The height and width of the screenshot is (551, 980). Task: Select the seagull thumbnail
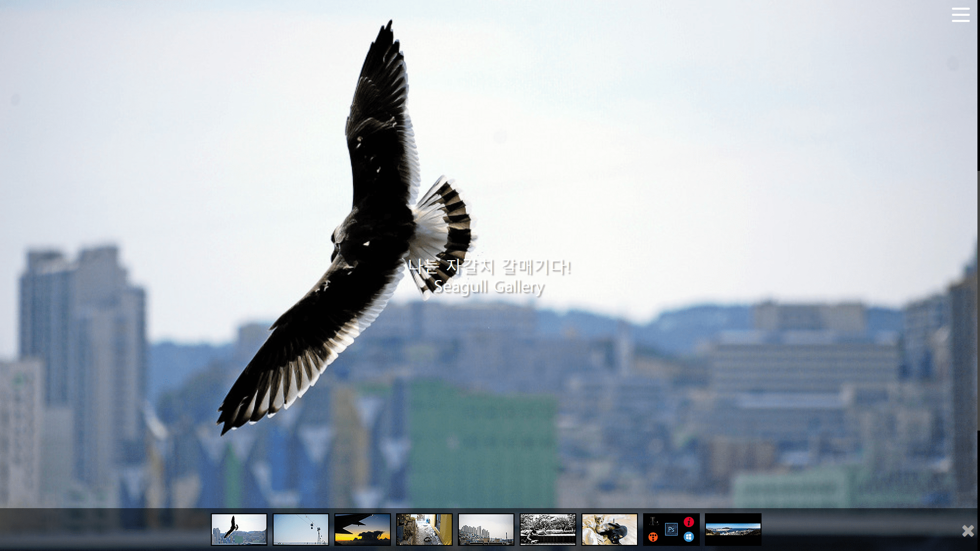[239, 530]
